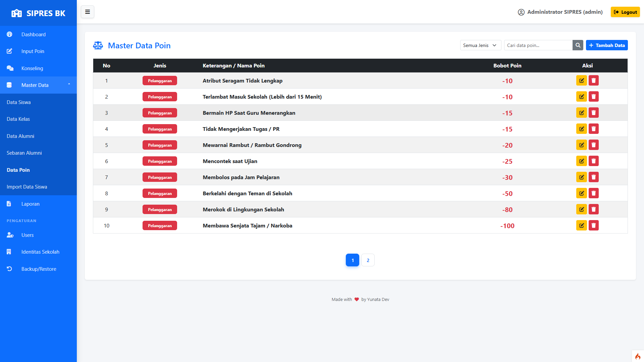Viewport: 644px width, 362px height.
Task: Edit the Tidak Mengerjakan Tugas / PR entry
Action: point(581,129)
